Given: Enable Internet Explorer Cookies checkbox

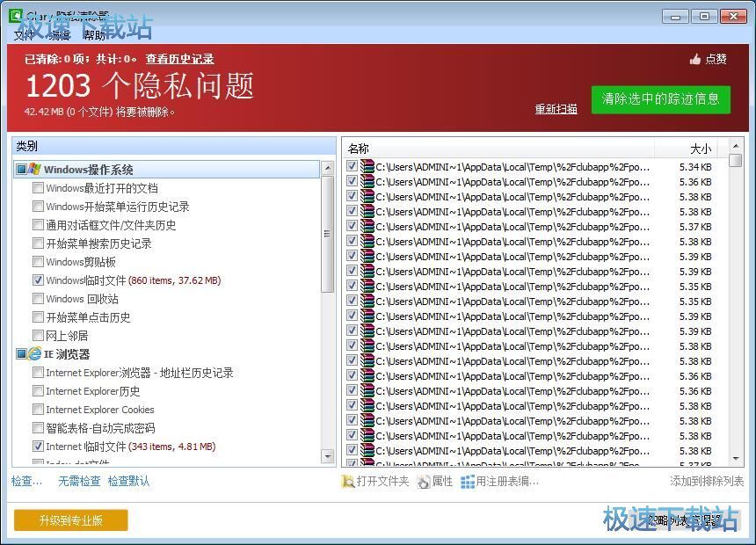Looking at the screenshot, I should 38,410.
